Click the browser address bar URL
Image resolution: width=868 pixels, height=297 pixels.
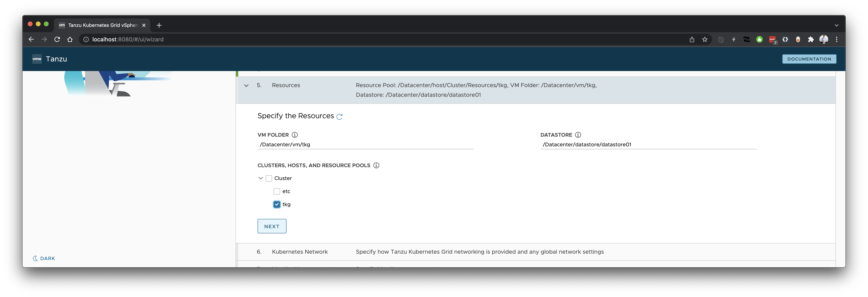pyautogui.click(x=128, y=39)
